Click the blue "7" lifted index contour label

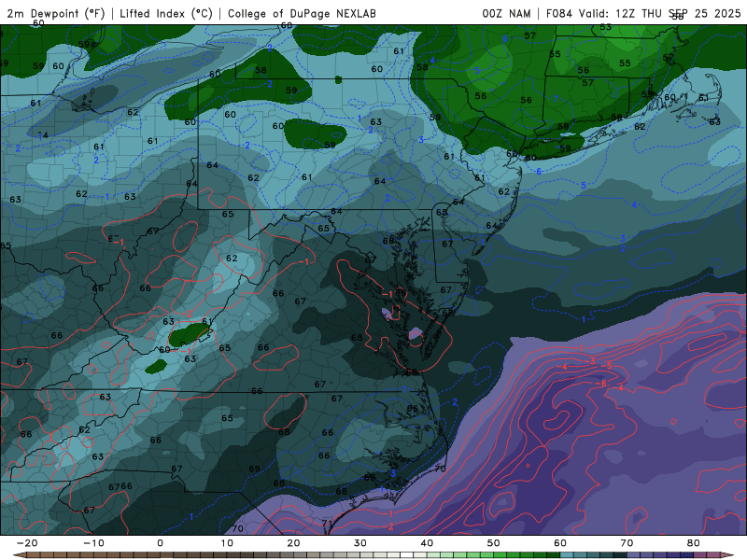click(x=556, y=99)
